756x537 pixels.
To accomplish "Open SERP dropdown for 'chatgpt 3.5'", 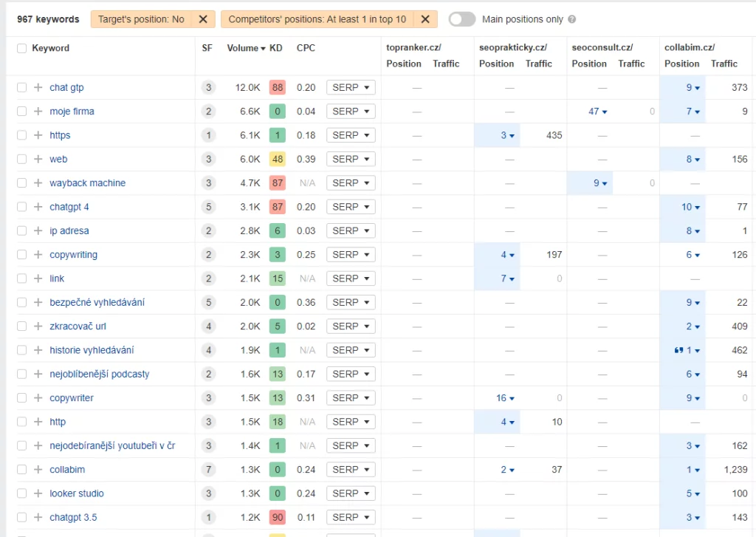I will [351, 517].
